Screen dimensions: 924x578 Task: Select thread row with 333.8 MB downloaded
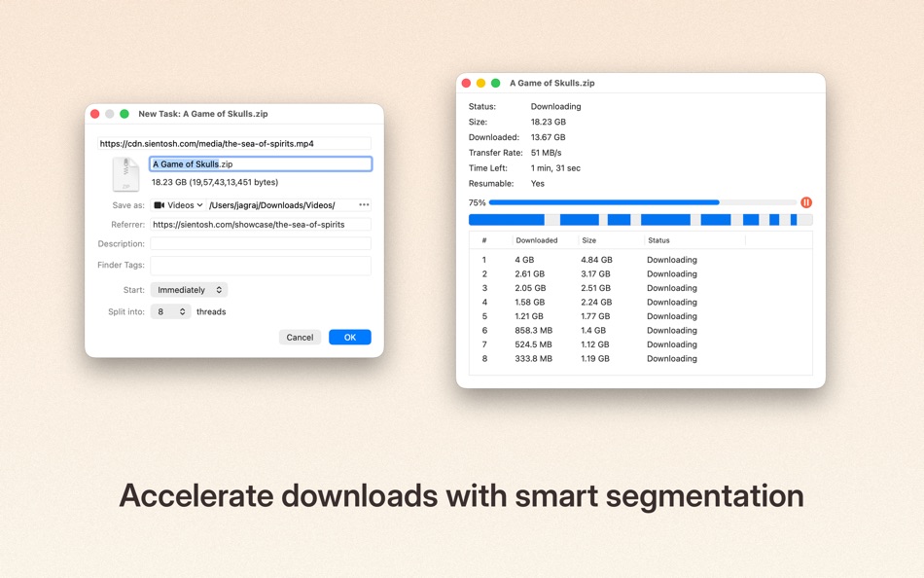[641, 359]
